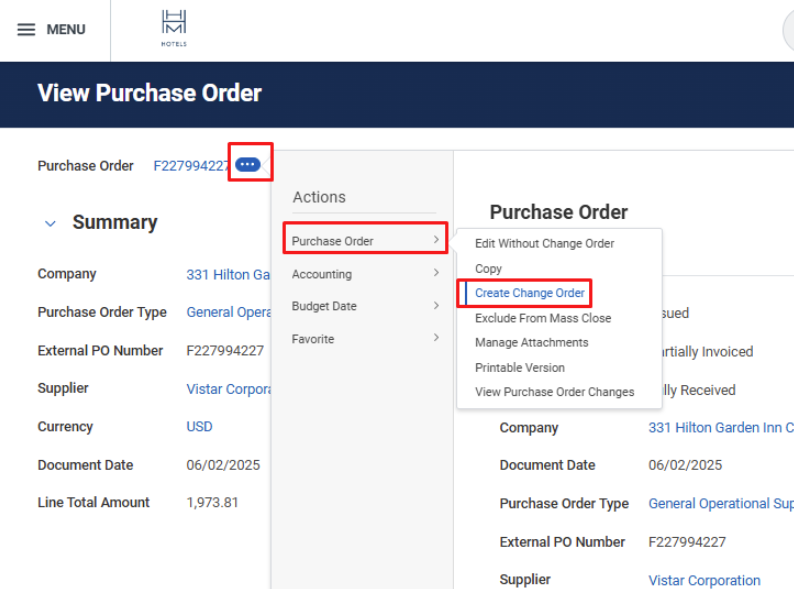794x589 pixels.
Task: Expand the Accounting submenu arrow
Action: click(436, 274)
